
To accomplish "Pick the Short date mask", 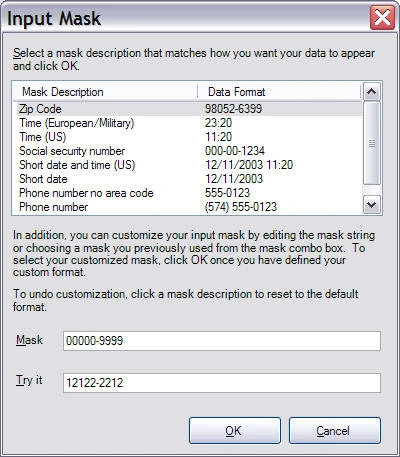I will click(x=189, y=179).
